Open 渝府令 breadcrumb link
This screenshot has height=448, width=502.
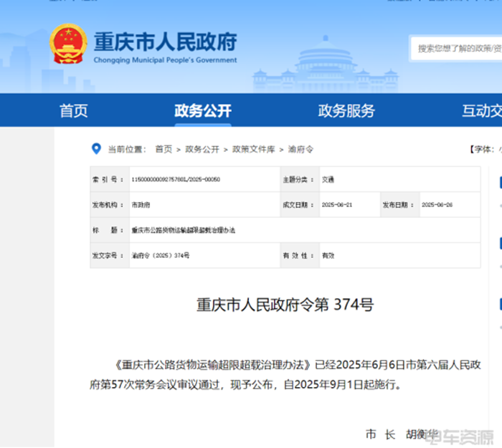pos(300,150)
